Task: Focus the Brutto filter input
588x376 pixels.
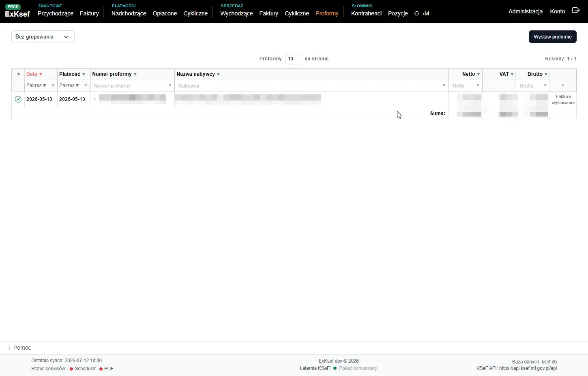Action: tap(530, 85)
